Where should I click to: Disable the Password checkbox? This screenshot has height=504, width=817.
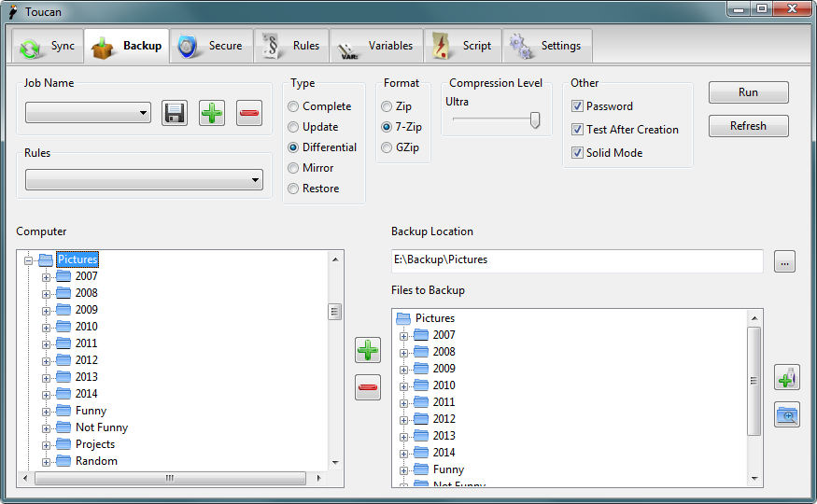pos(578,106)
